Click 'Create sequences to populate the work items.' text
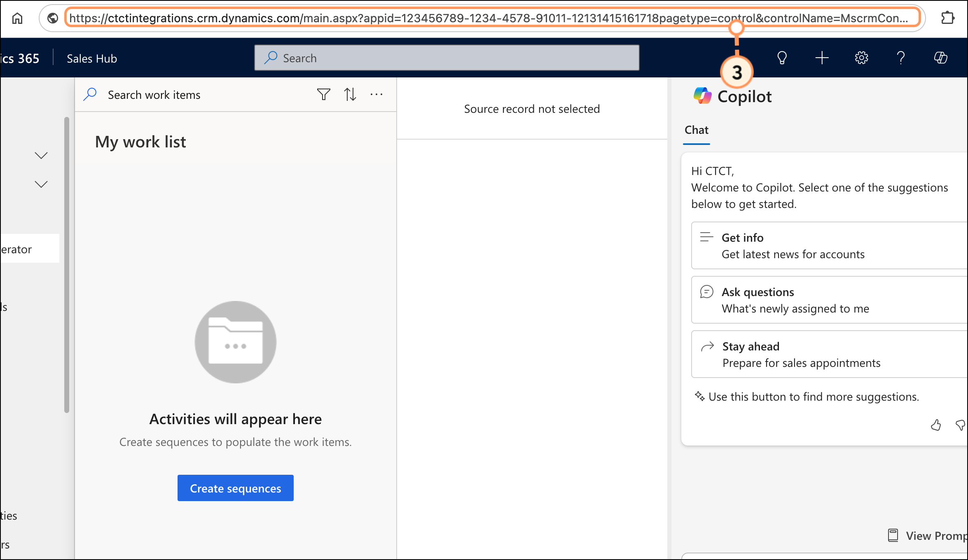The image size is (968, 560). tap(236, 442)
